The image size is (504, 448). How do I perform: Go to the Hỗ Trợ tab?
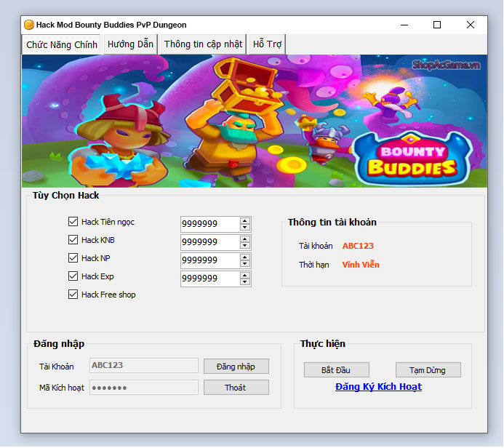pos(267,44)
